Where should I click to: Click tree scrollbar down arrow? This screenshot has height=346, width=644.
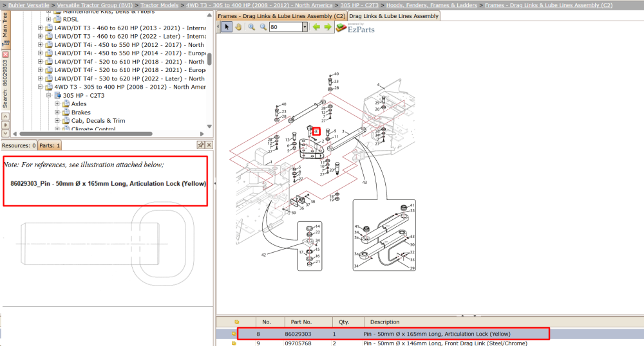pyautogui.click(x=209, y=126)
